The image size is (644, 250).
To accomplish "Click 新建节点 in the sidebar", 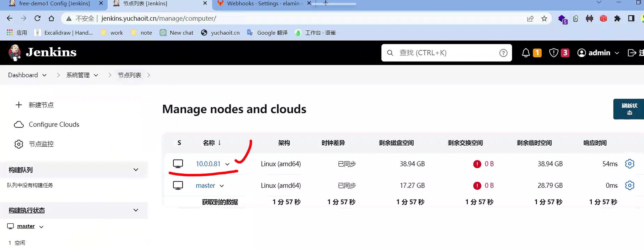I will 41,105.
